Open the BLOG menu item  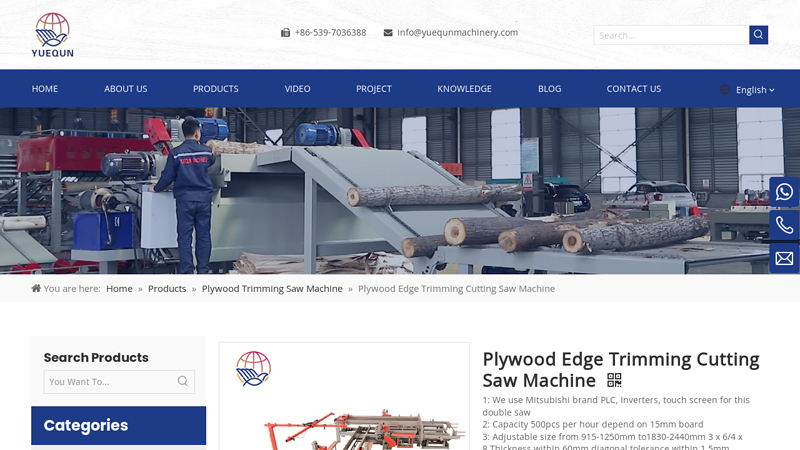[549, 89]
